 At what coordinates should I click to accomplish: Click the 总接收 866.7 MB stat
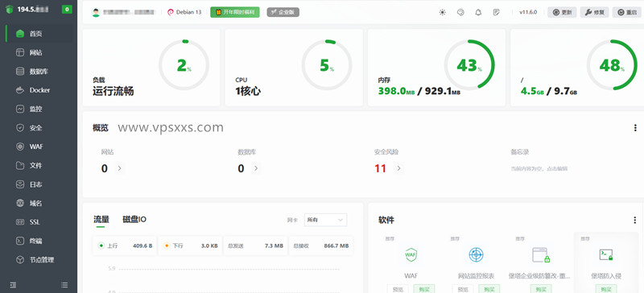click(x=320, y=246)
